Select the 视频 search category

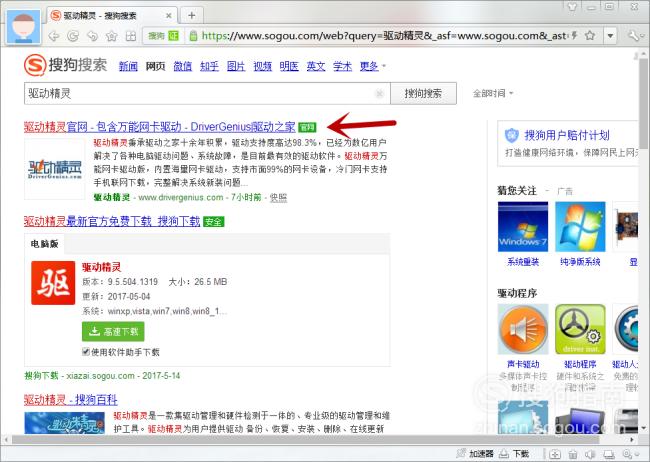point(262,66)
